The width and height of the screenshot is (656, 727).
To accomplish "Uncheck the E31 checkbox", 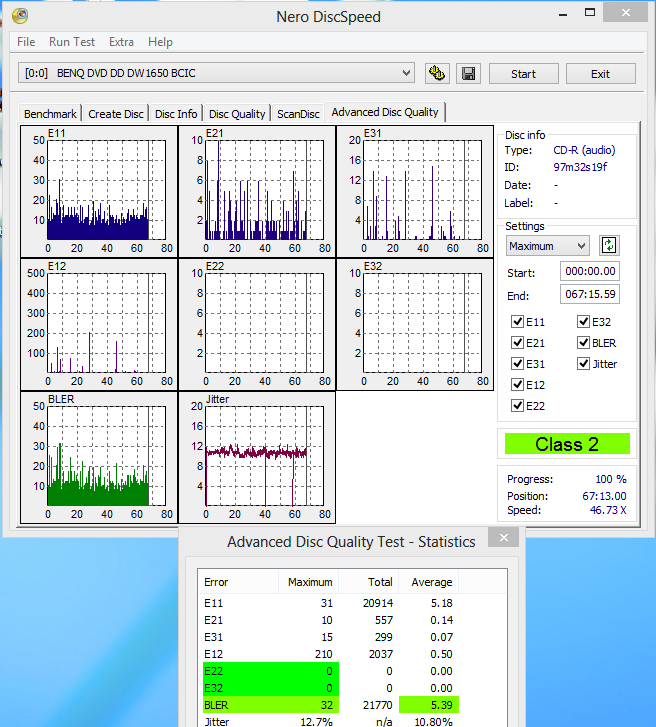I will [x=517, y=364].
